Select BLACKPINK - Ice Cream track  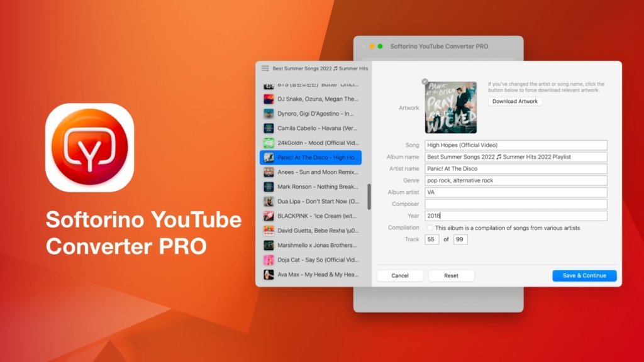[311, 216]
